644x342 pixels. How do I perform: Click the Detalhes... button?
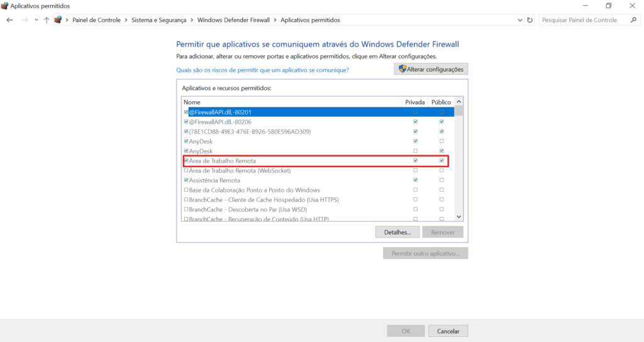tap(397, 232)
